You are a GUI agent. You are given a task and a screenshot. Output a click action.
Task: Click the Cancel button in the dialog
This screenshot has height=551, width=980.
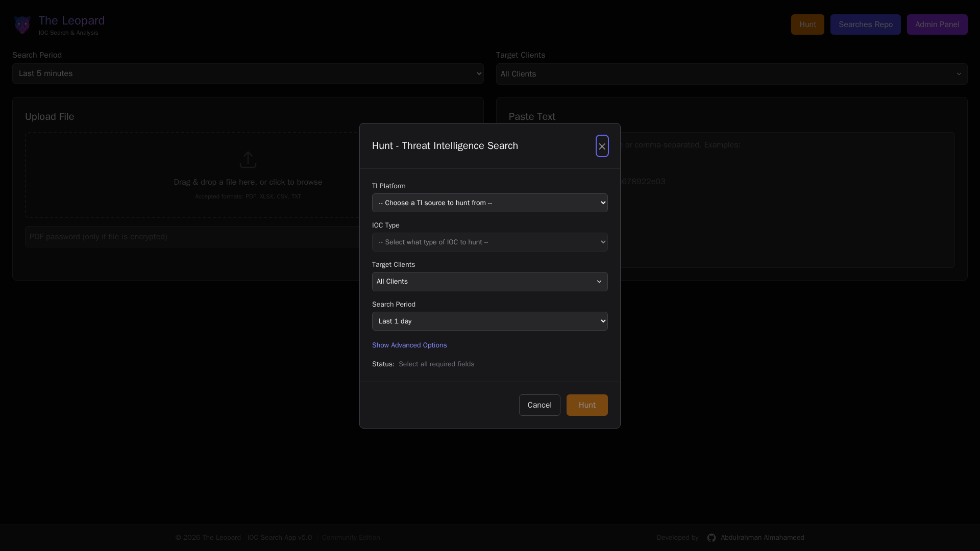pos(540,405)
